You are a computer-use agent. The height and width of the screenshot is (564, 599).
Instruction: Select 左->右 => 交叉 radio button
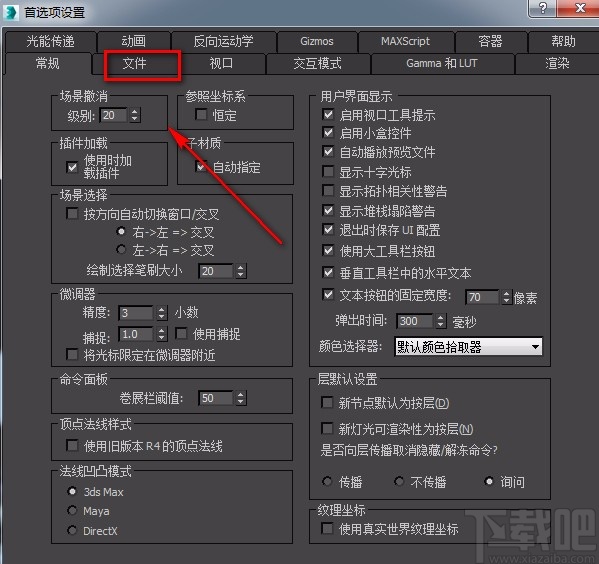coord(121,250)
